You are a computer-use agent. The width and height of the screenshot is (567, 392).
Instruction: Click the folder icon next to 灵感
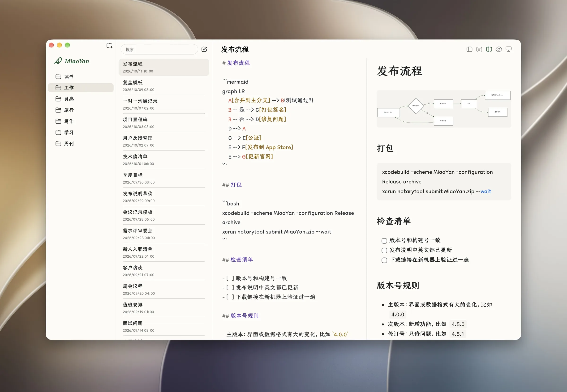tap(58, 99)
